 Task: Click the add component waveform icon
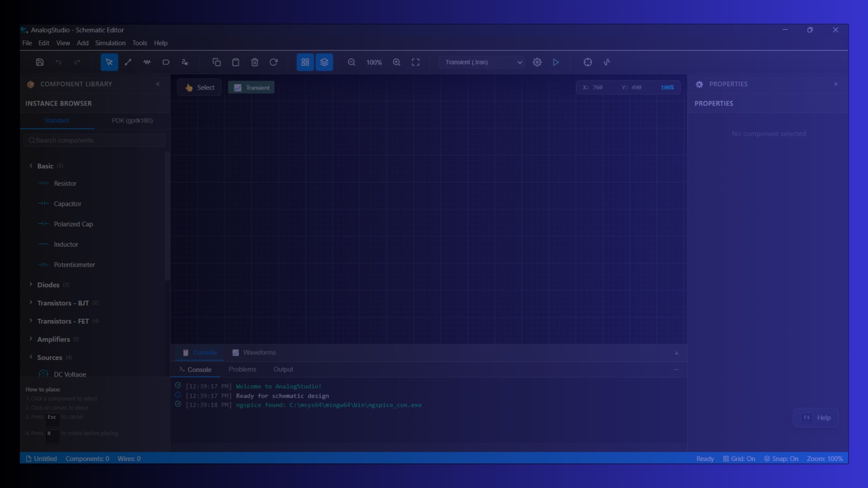coord(147,62)
